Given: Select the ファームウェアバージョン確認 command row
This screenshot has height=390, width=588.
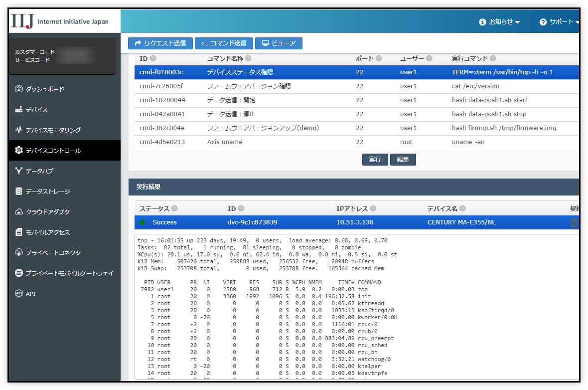Looking at the screenshot, I should tap(249, 86).
